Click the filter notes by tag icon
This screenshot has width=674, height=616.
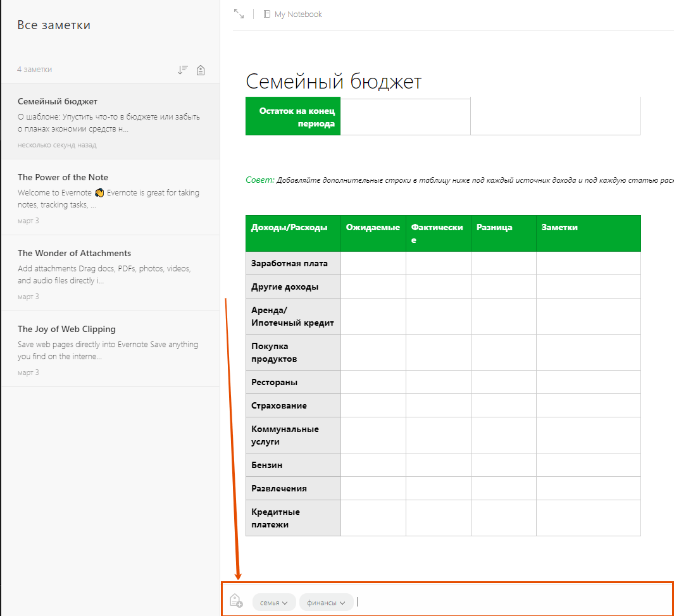[201, 70]
